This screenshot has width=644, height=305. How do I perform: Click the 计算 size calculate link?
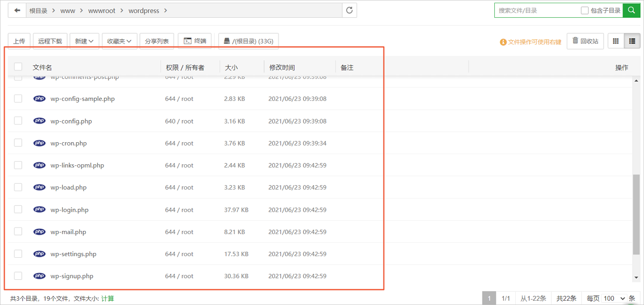pos(108,299)
